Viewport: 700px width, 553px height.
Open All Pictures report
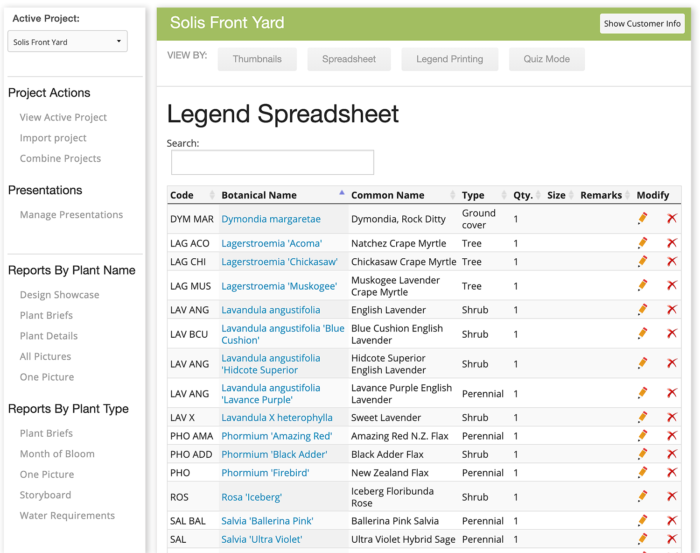(x=45, y=357)
